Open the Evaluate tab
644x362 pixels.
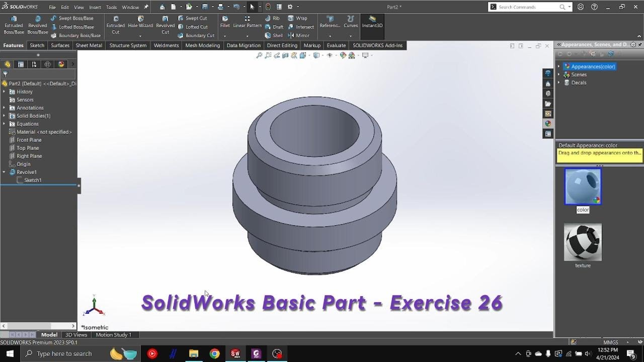point(336,45)
